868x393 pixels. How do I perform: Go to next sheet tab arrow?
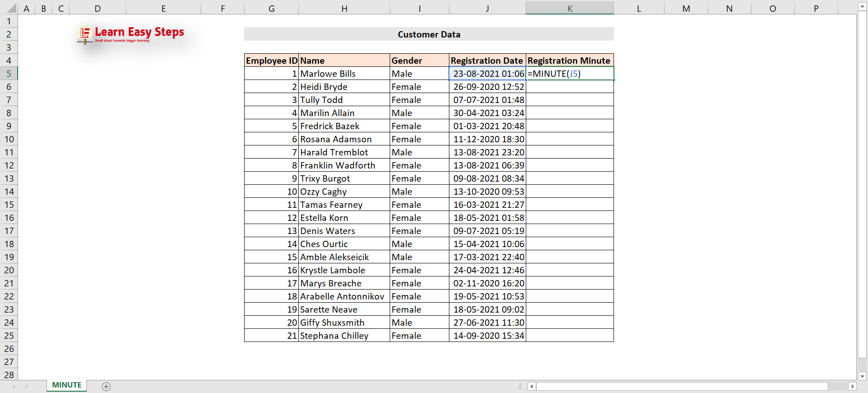(x=27, y=386)
